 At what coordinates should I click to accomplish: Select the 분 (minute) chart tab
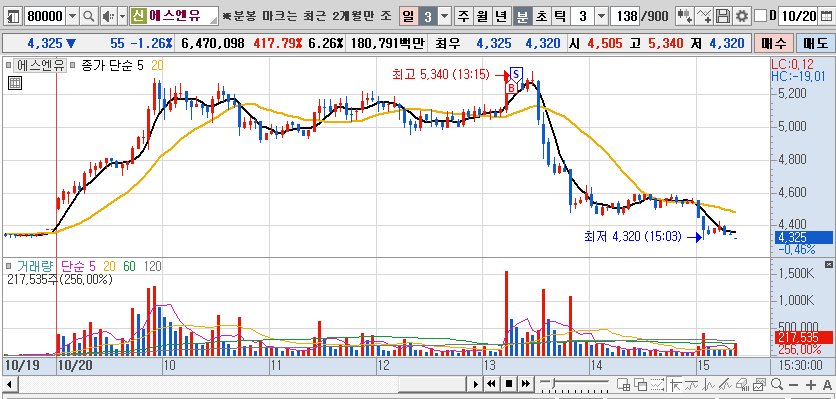click(522, 17)
